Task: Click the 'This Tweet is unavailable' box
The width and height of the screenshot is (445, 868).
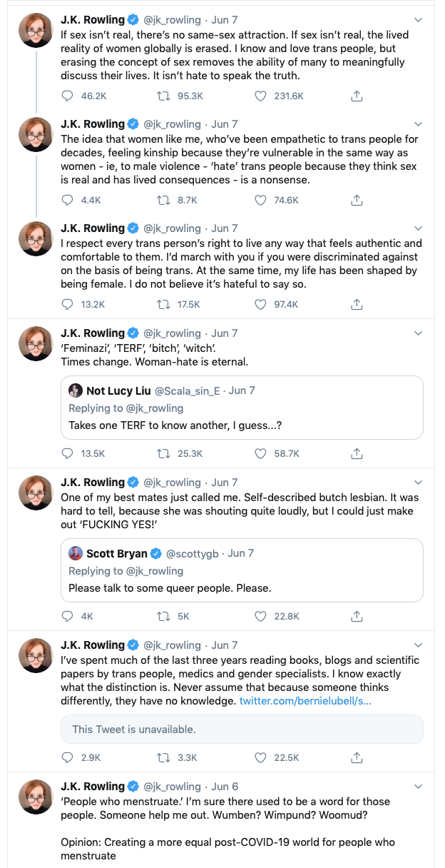Action: [242, 730]
